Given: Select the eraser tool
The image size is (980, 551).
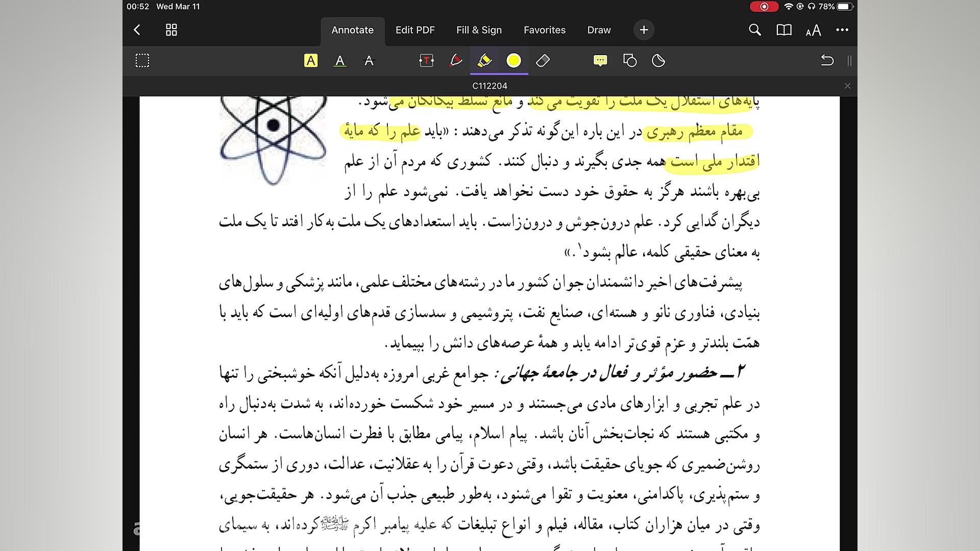Looking at the screenshot, I should coord(543,61).
